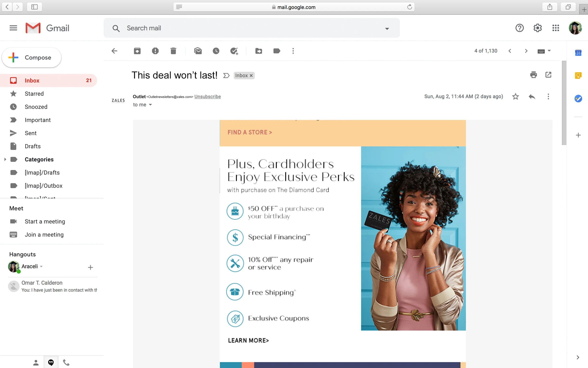Delete this email with trash icon
588x368 pixels.
173,51
